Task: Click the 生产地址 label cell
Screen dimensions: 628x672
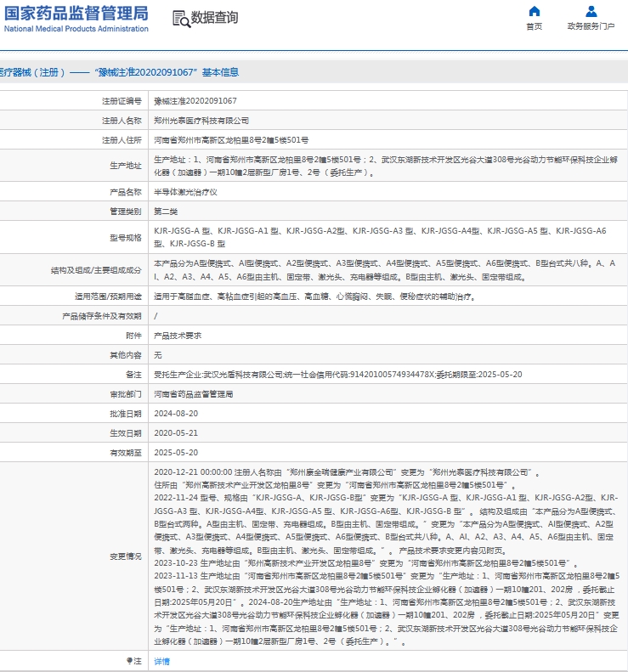Action: pos(126,166)
